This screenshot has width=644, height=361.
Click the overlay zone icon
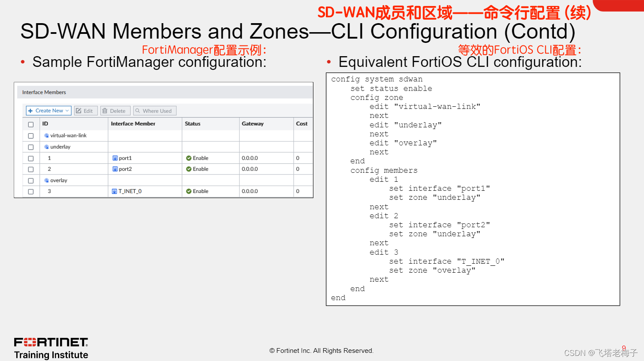pyautogui.click(x=46, y=180)
